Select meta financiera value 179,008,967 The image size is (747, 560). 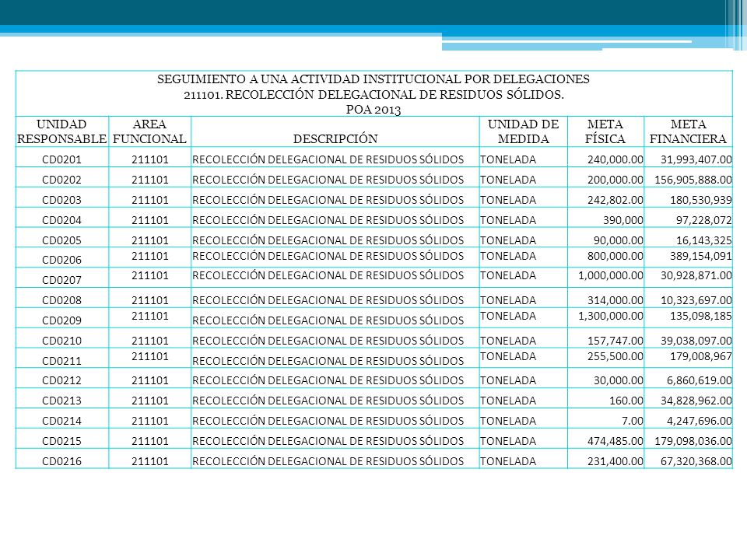(701, 357)
